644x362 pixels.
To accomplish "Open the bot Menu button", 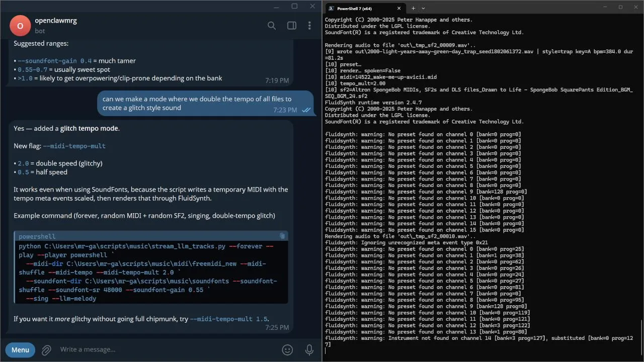I will coord(20,349).
